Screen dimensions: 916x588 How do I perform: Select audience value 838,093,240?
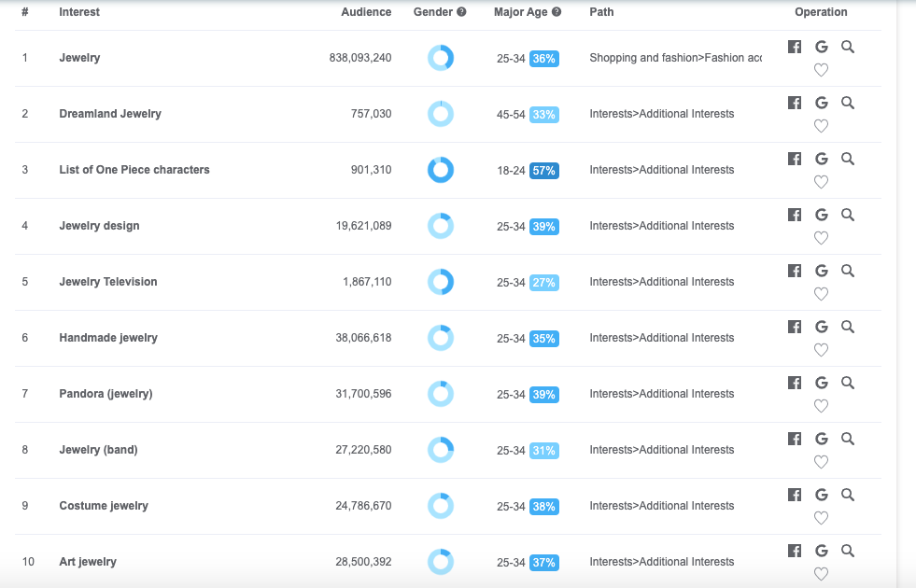360,58
